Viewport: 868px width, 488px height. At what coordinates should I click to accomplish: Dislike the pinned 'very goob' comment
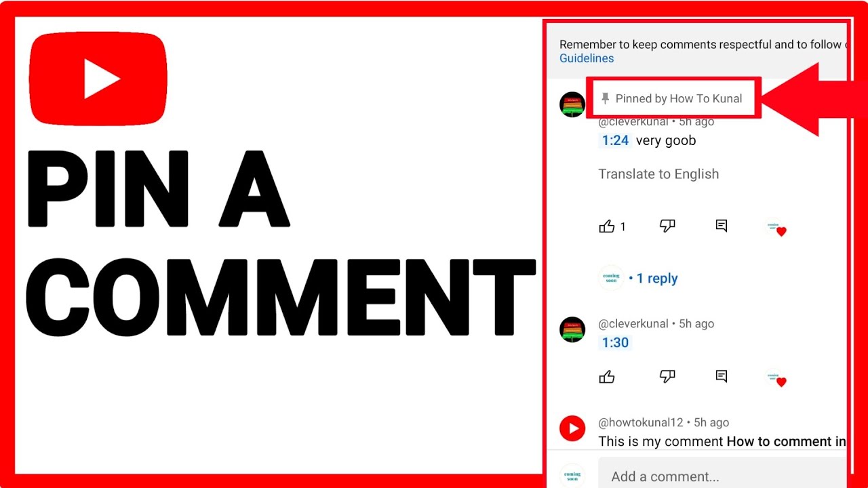coord(667,226)
